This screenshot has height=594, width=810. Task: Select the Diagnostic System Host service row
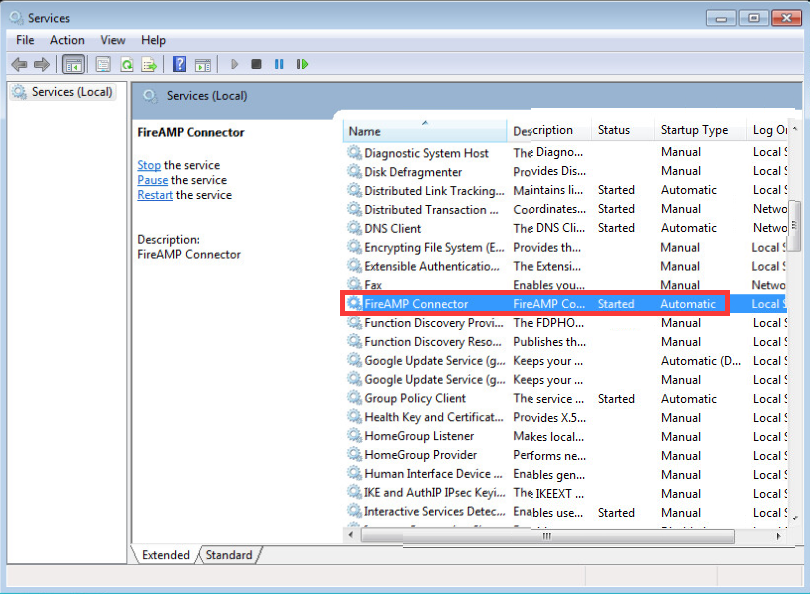pyautogui.click(x=566, y=152)
